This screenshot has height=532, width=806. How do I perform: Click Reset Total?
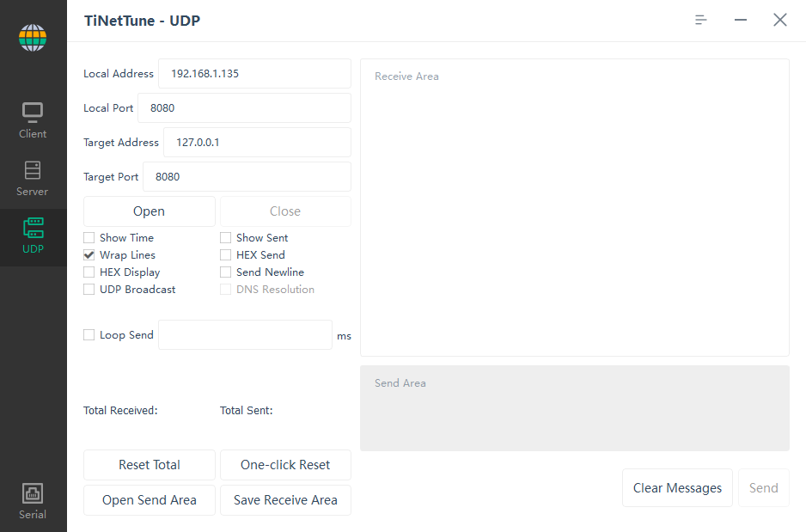149,465
